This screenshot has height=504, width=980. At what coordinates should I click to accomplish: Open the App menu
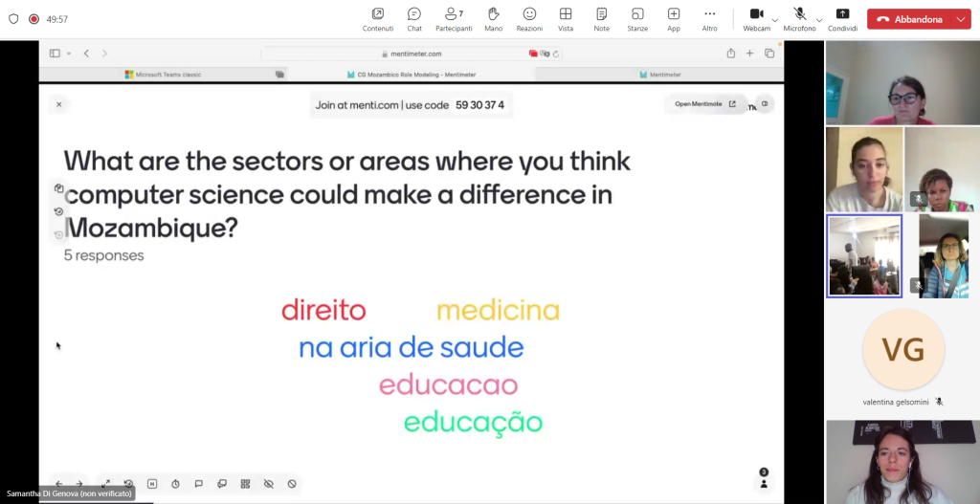pyautogui.click(x=673, y=19)
